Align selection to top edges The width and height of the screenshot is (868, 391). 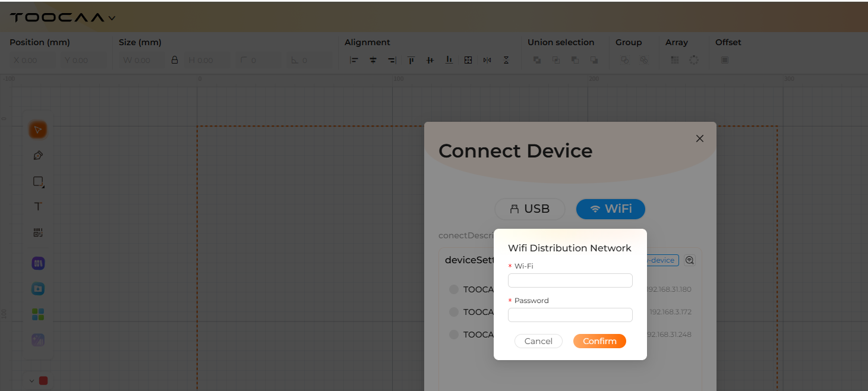click(x=411, y=60)
